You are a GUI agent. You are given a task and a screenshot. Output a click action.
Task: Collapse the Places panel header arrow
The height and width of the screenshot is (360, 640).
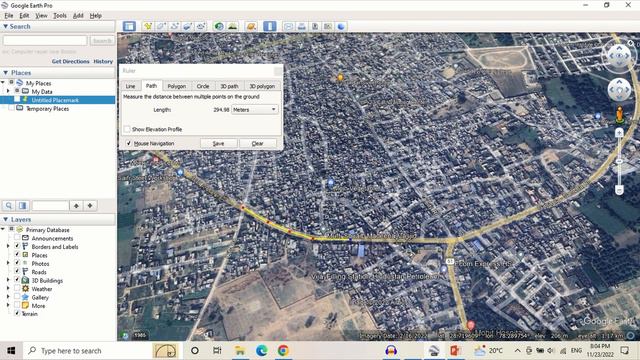[x=5, y=73]
